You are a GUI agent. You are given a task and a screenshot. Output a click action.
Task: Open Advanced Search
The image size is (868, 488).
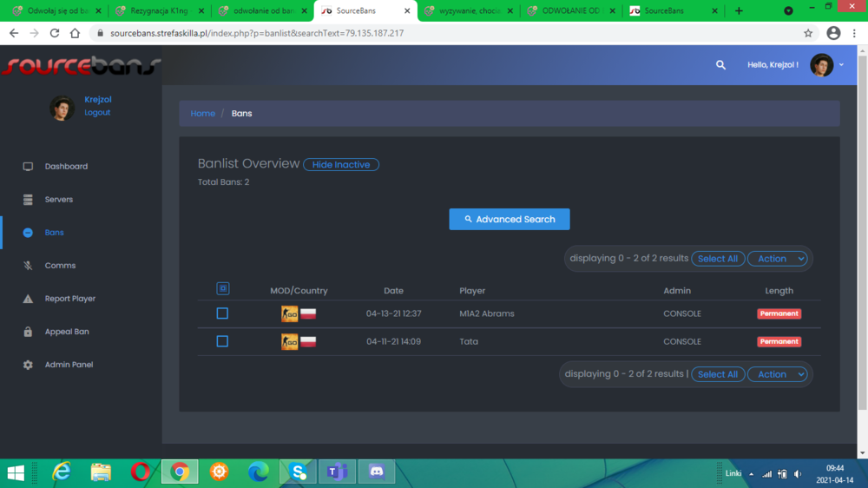pyautogui.click(x=510, y=220)
